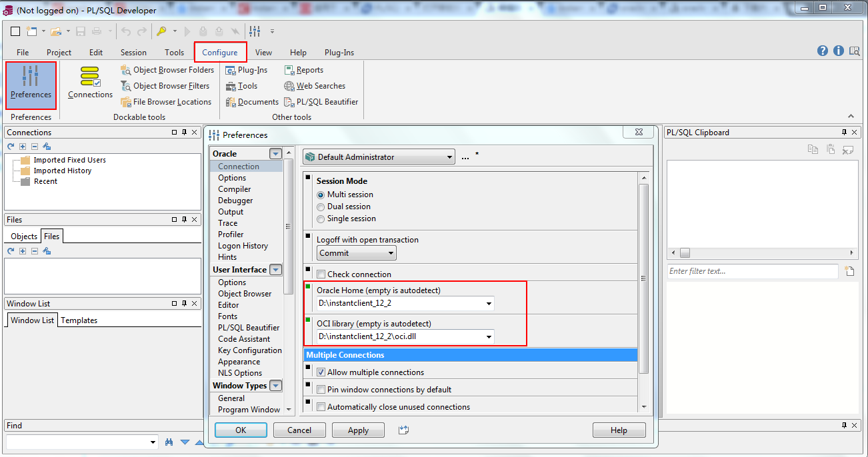Open the OCI library path dropdown

489,337
